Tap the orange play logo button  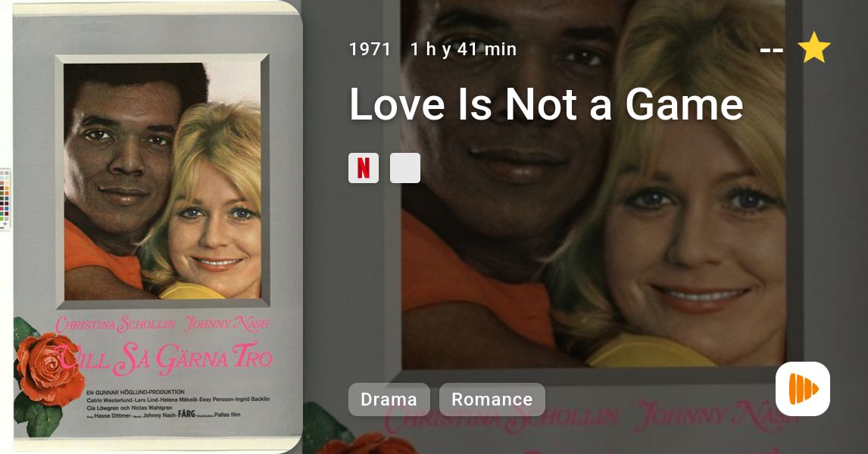pyautogui.click(x=803, y=389)
